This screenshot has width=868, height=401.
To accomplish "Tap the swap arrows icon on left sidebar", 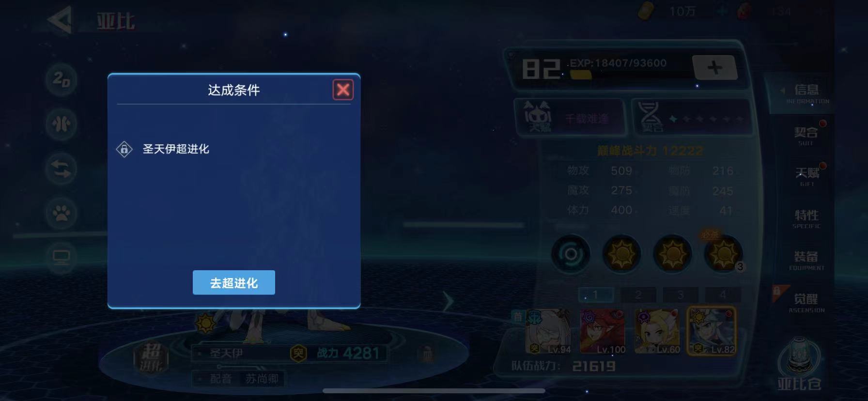I will tap(62, 169).
